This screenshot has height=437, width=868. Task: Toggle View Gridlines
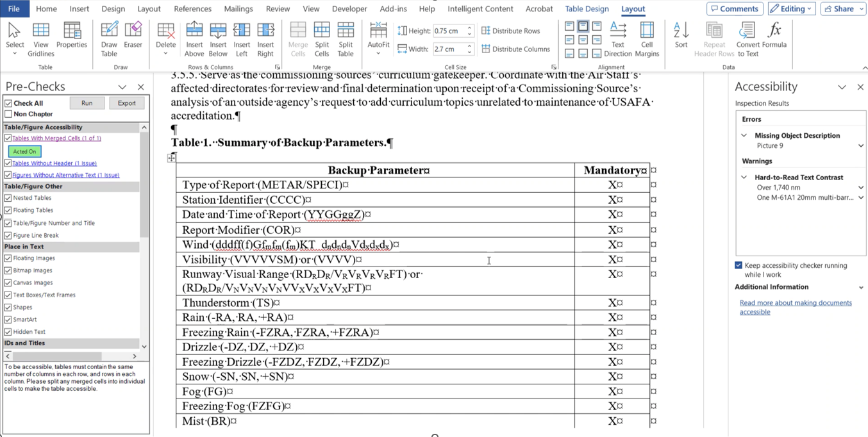(x=41, y=38)
